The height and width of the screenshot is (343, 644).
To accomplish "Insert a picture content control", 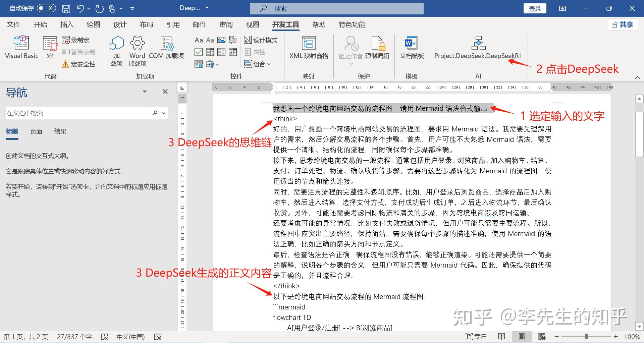I will (x=221, y=40).
